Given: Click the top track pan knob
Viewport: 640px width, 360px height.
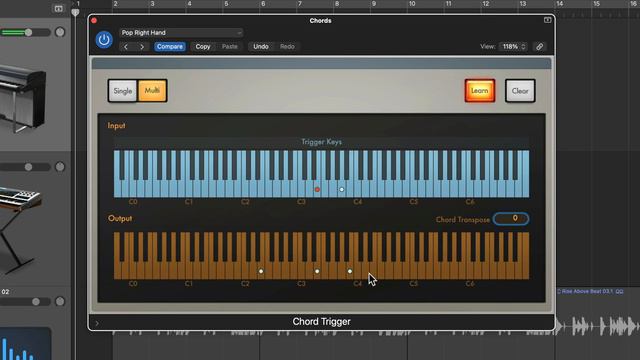Looking at the screenshot, I should (60, 32).
